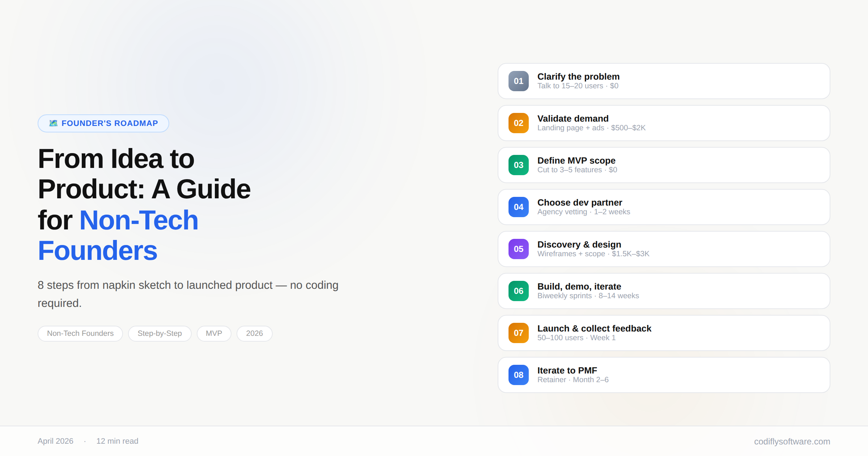Click the purple 05 step badge
The height and width of the screenshot is (456, 868).
click(x=518, y=249)
